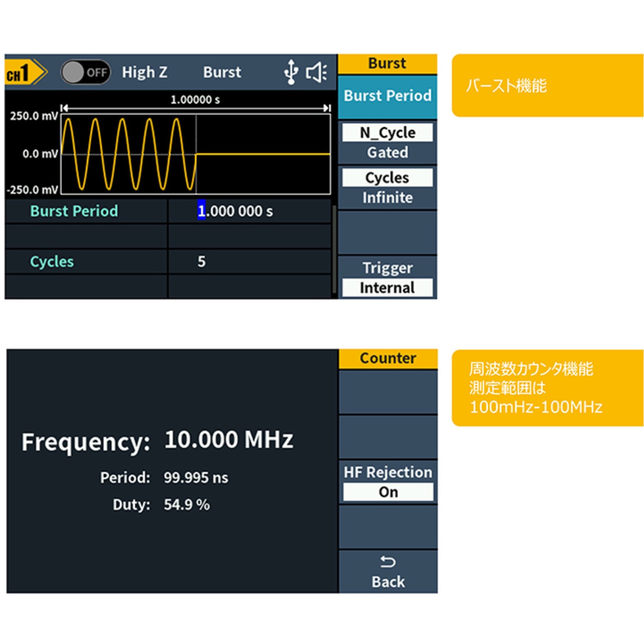Screen dimensions: 644x644
Task: Switch Trigger source from Internal
Action: (387, 278)
